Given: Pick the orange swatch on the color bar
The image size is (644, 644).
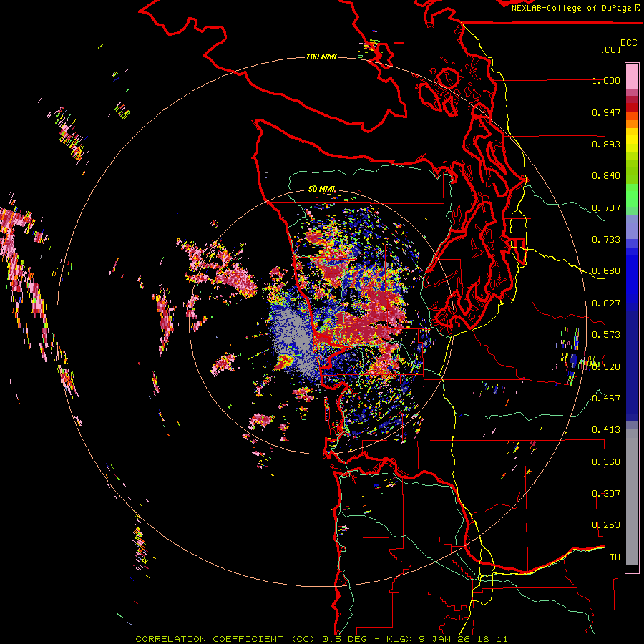Looking at the screenshot, I should pos(632,124).
